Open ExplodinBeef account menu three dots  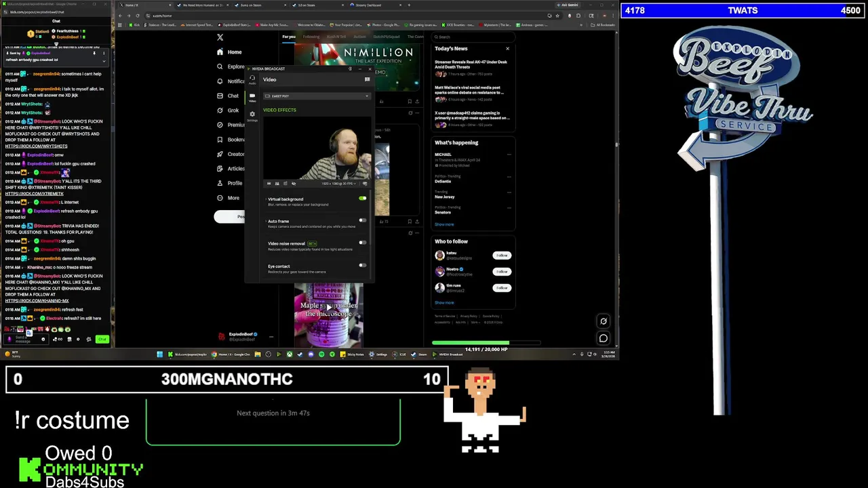click(x=271, y=336)
